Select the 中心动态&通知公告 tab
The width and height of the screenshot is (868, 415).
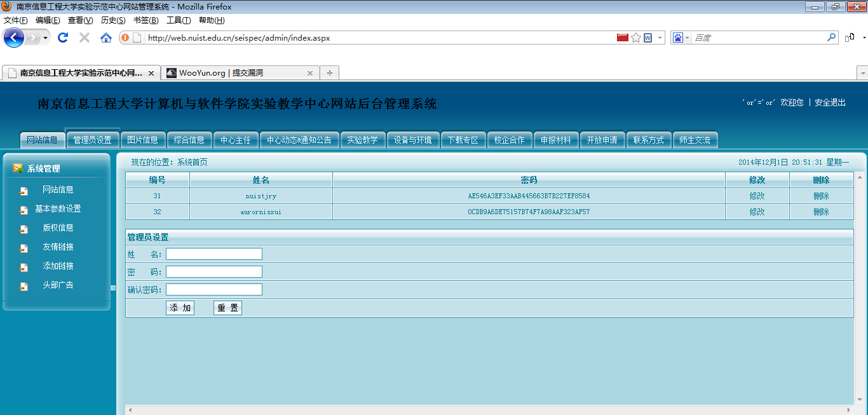coord(299,140)
